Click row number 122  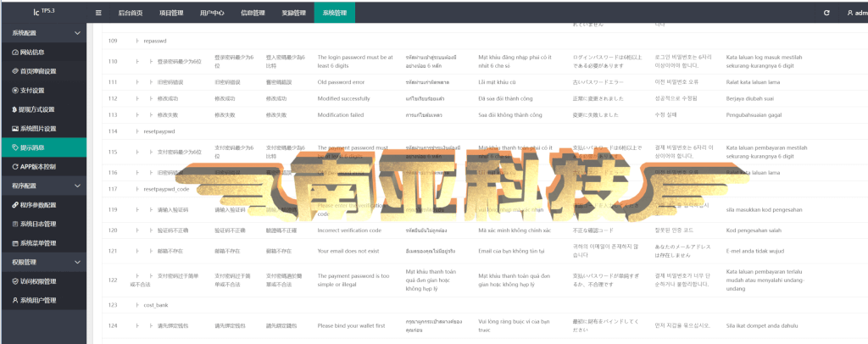(x=113, y=280)
